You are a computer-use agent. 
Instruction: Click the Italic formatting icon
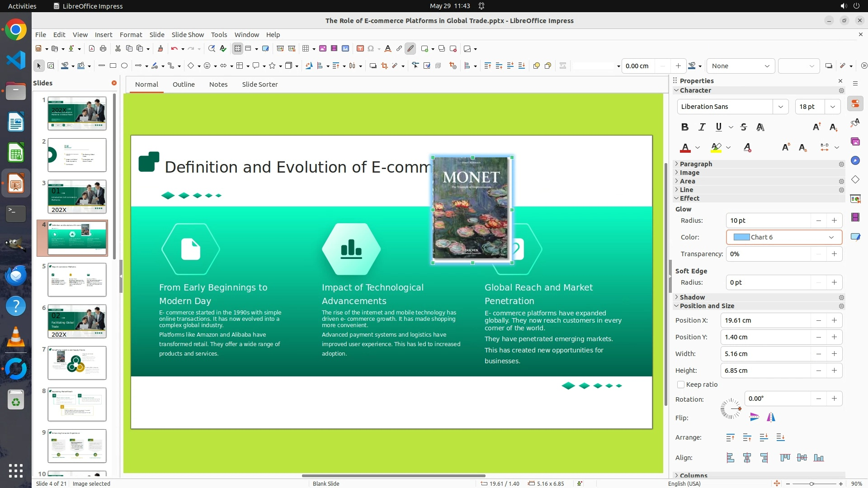pyautogui.click(x=702, y=127)
